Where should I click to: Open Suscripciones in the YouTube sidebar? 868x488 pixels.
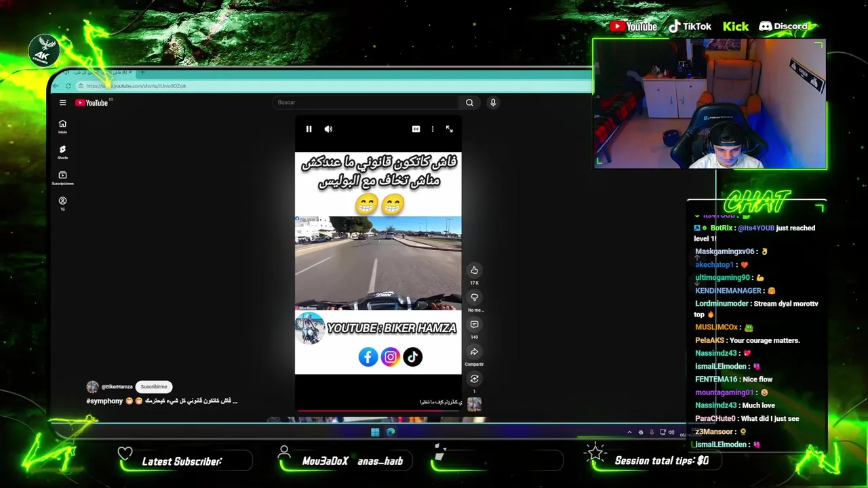pos(62,178)
